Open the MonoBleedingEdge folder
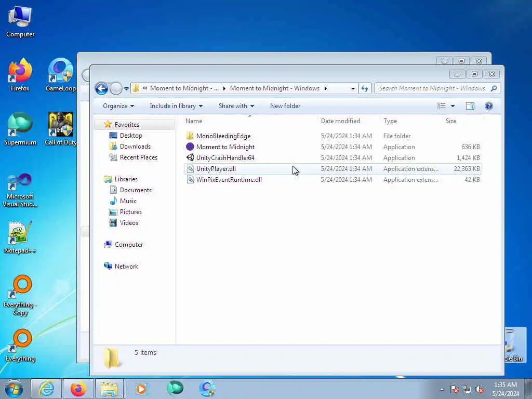532x399 pixels. [223, 136]
